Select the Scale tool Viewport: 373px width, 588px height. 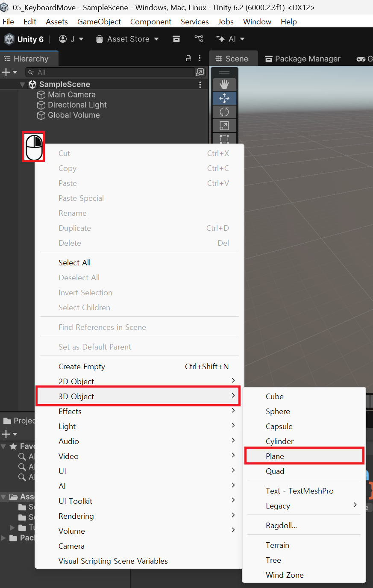coord(224,126)
